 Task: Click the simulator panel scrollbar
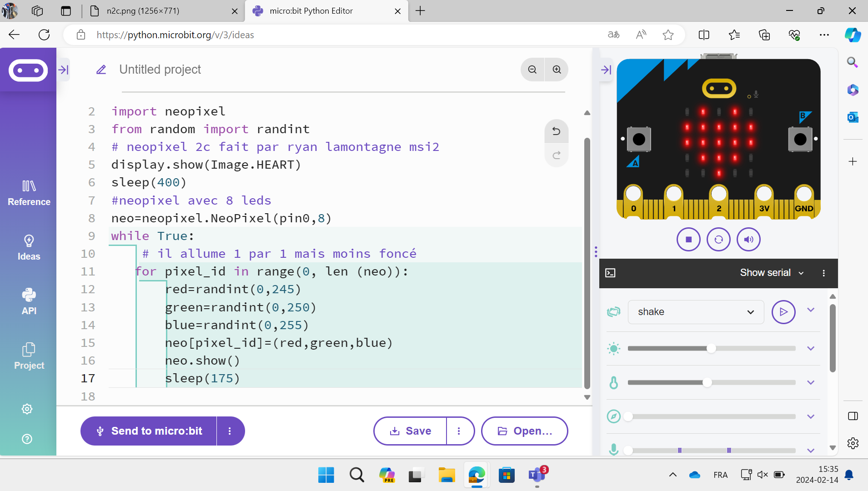click(833, 339)
